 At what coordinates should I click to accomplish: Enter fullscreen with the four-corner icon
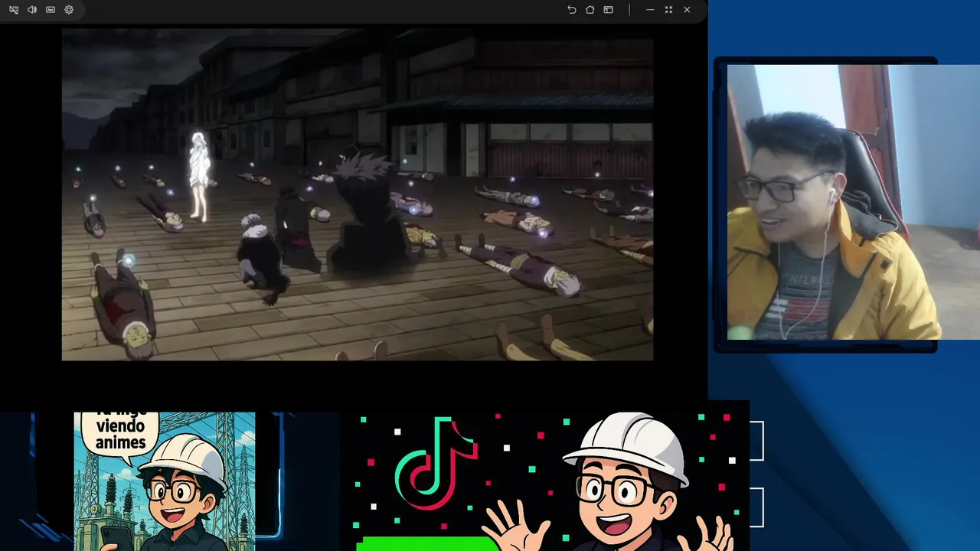click(x=668, y=10)
